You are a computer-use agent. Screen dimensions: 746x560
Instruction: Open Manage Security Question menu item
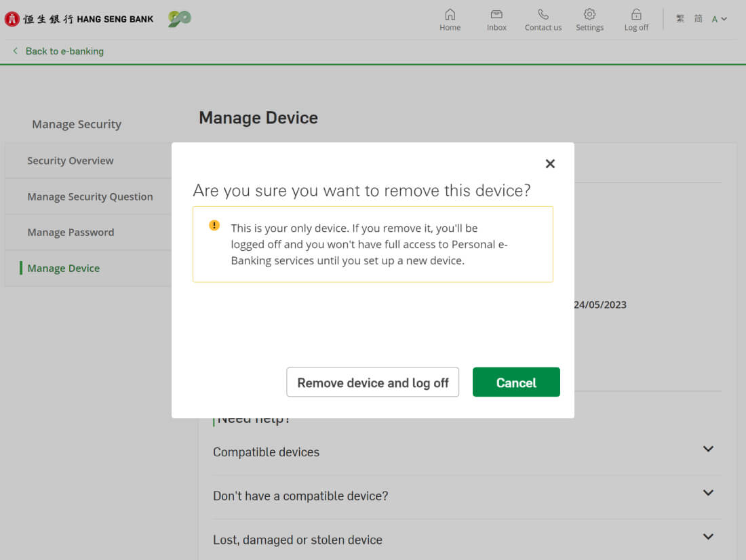tap(90, 197)
